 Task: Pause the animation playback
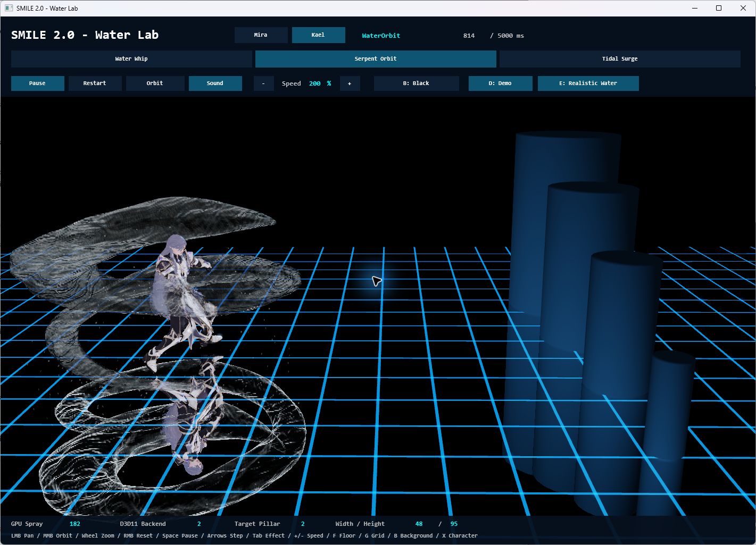[x=37, y=83]
